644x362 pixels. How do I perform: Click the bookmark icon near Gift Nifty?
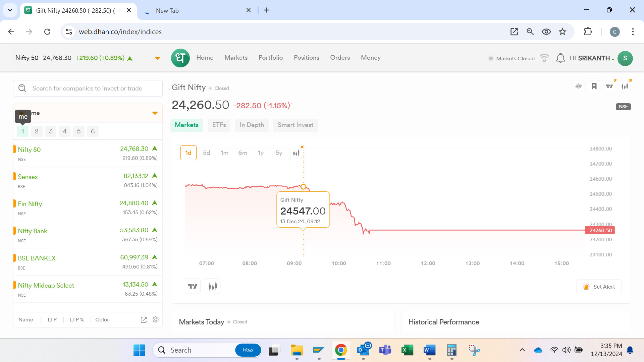[594, 86]
